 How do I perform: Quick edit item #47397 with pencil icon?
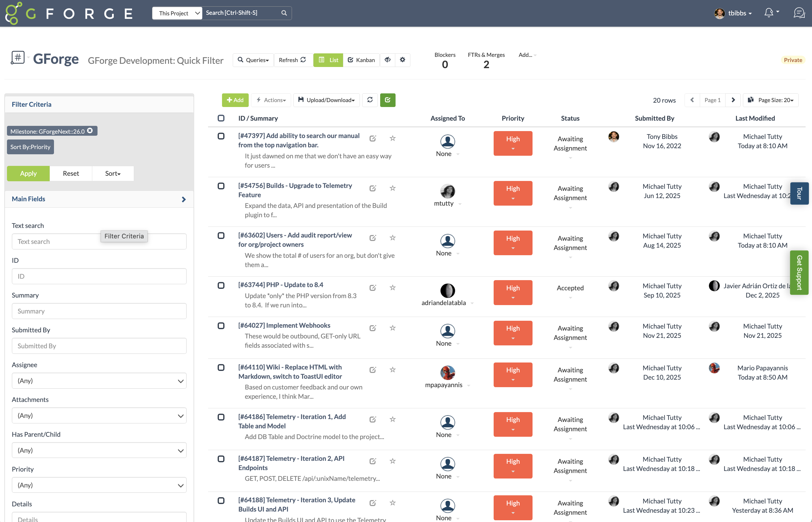(373, 138)
